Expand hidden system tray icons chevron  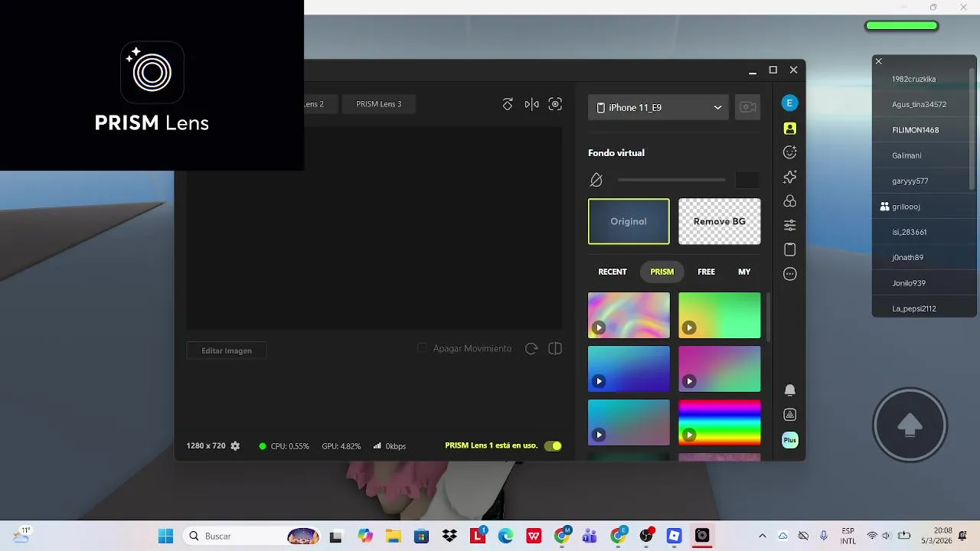point(762,536)
